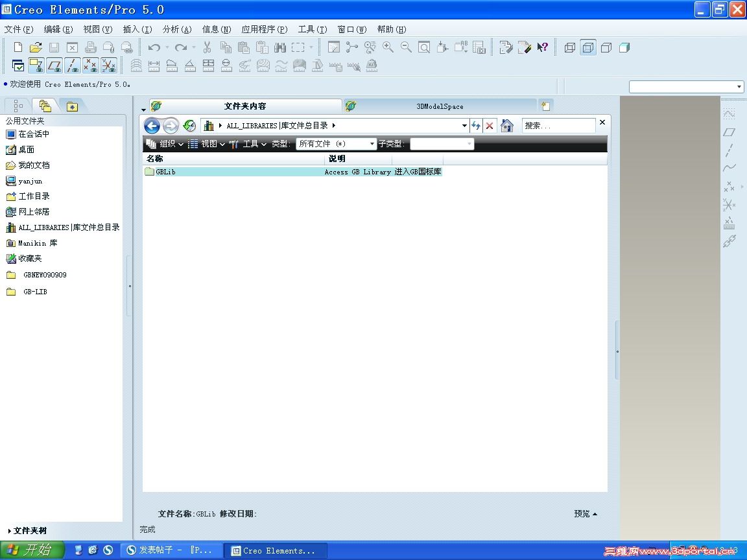
Task: Click the Find binoculars icon
Action: click(x=279, y=47)
